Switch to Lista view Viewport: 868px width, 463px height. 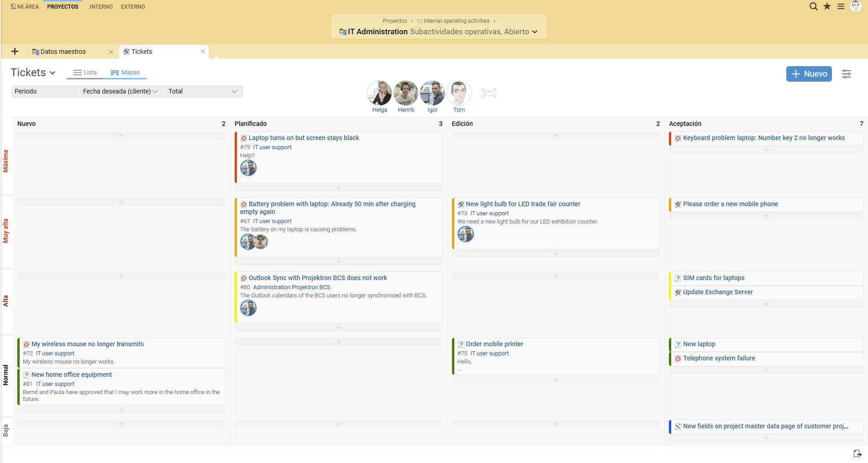coord(85,73)
